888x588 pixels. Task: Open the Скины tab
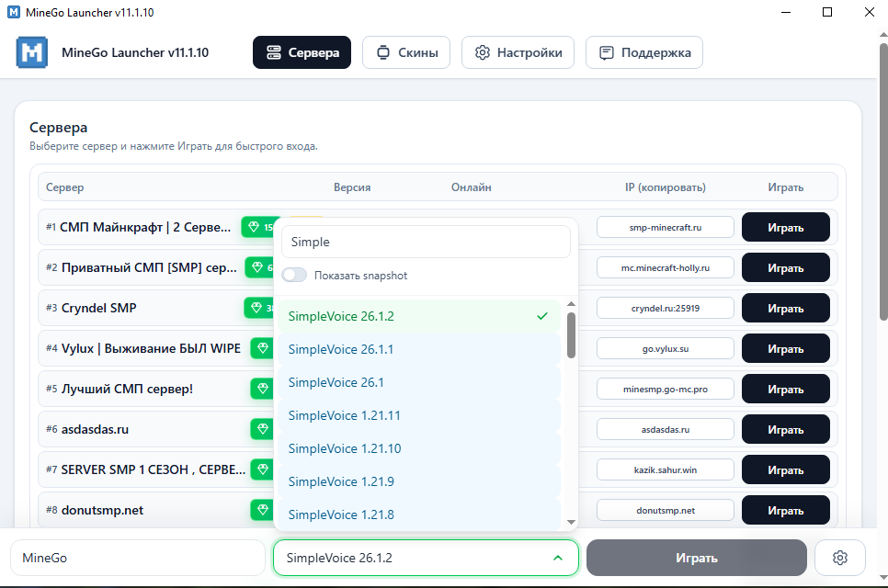tap(405, 52)
